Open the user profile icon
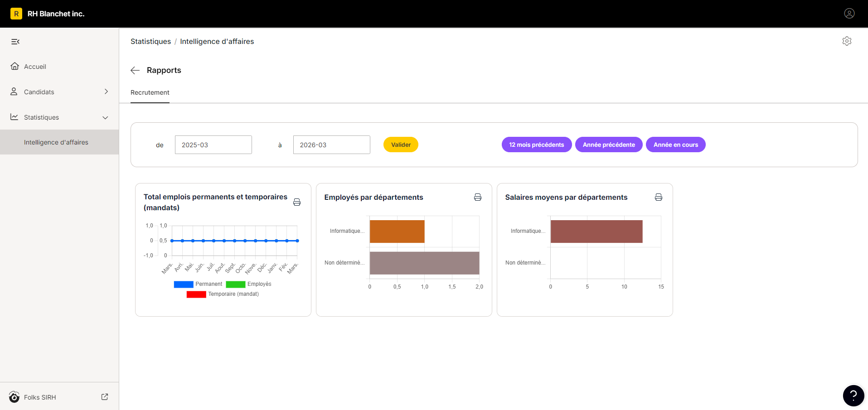Viewport: 868px width, 410px height. coord(849,14)
